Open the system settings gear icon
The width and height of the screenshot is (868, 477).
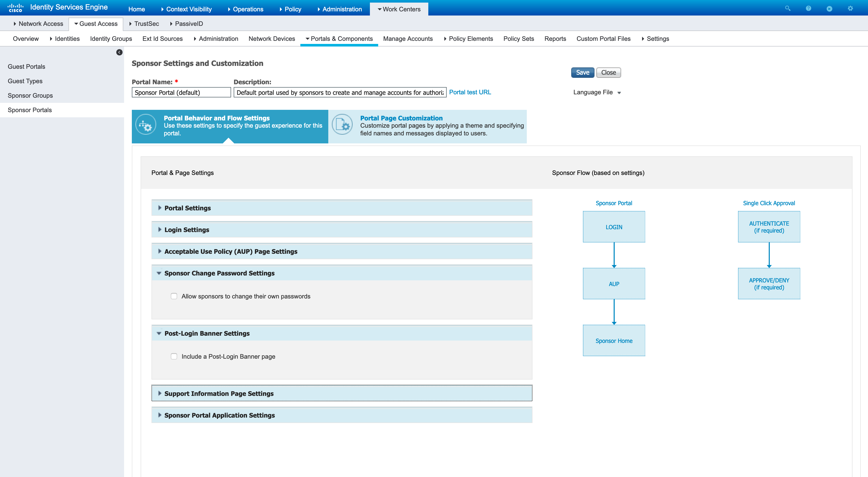850,9
